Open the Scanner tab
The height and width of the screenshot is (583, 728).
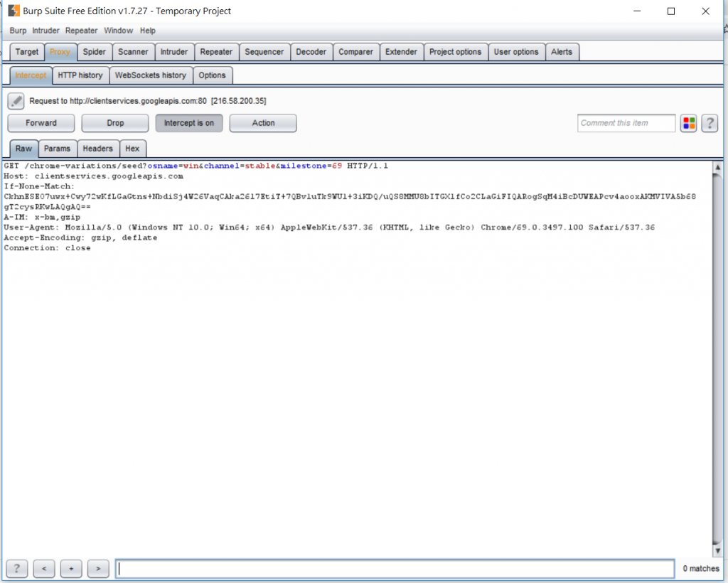click(133, 52)
